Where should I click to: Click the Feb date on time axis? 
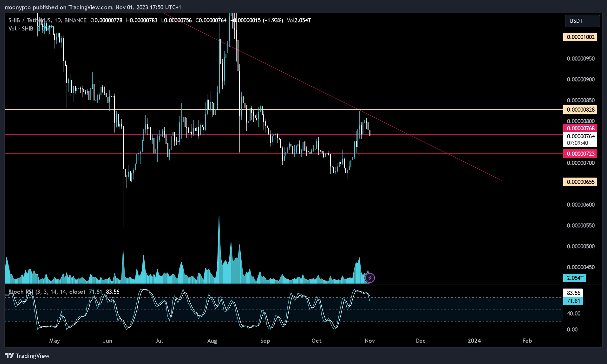coord(527,341)
